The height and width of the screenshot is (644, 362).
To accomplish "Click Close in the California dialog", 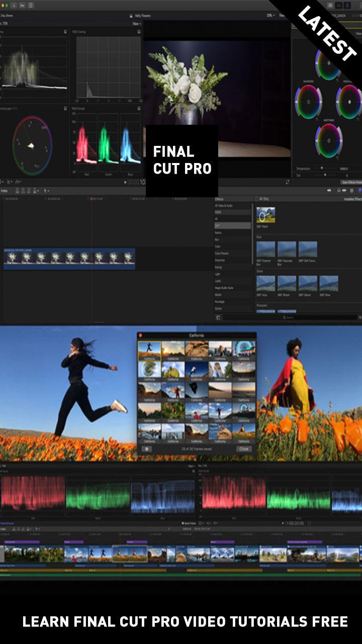I will click(244, 449).
